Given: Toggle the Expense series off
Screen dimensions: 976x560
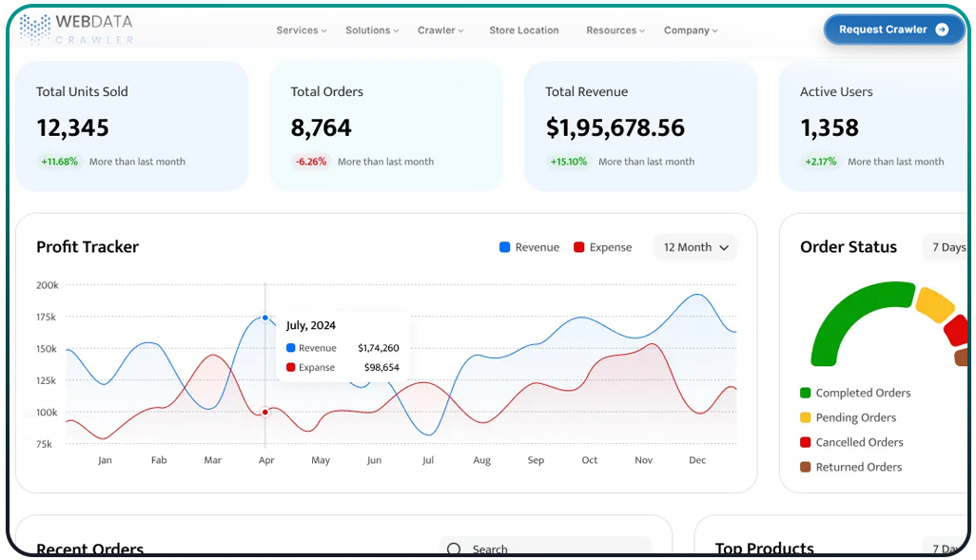Looking at the screenshot, I should tap(603, 247).
